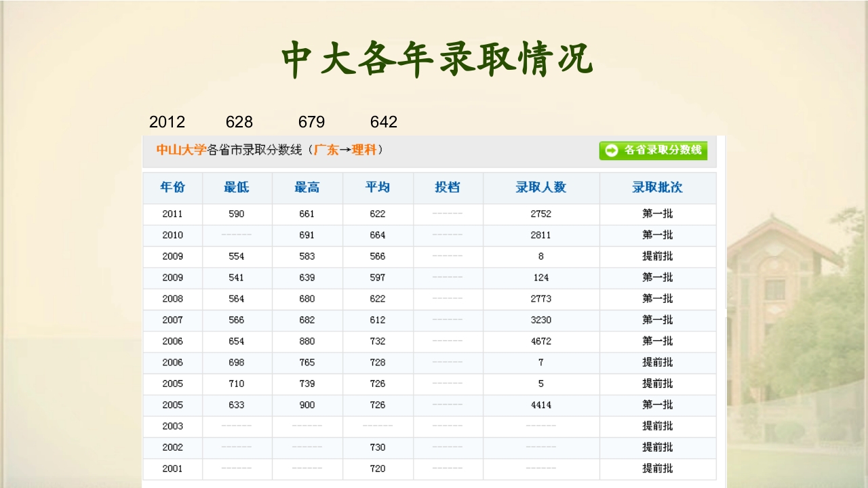Sort table by the 年份 column header
868x488 pixels.
[172, 188]
